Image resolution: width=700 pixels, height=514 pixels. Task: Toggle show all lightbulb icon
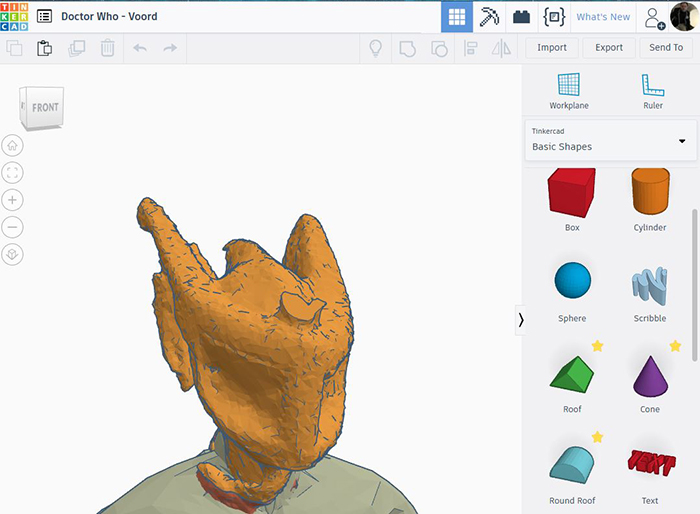[x=375, y=48]
